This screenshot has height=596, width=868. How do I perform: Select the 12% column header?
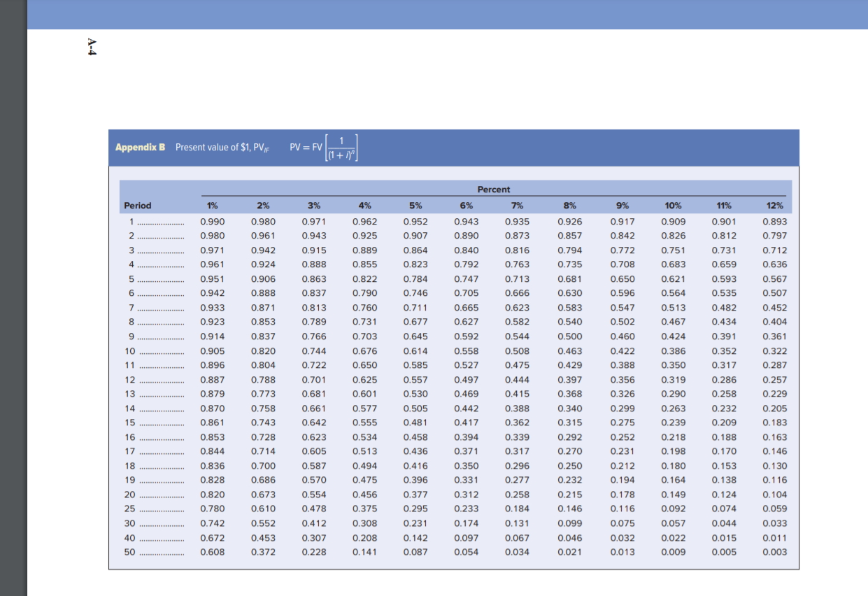[x=775, y=206]
